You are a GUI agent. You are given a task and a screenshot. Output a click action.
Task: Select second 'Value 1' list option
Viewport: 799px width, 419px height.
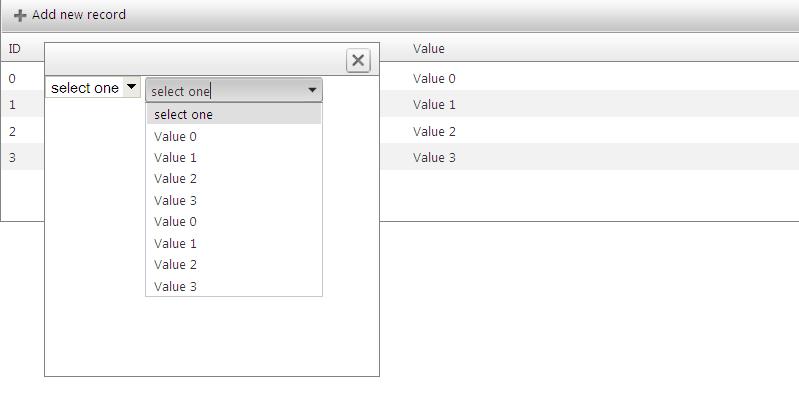coord(175,243)
